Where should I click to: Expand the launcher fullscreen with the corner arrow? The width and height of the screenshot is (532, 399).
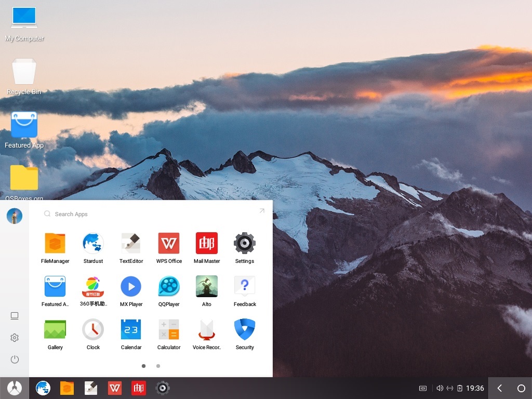(262, 211)
